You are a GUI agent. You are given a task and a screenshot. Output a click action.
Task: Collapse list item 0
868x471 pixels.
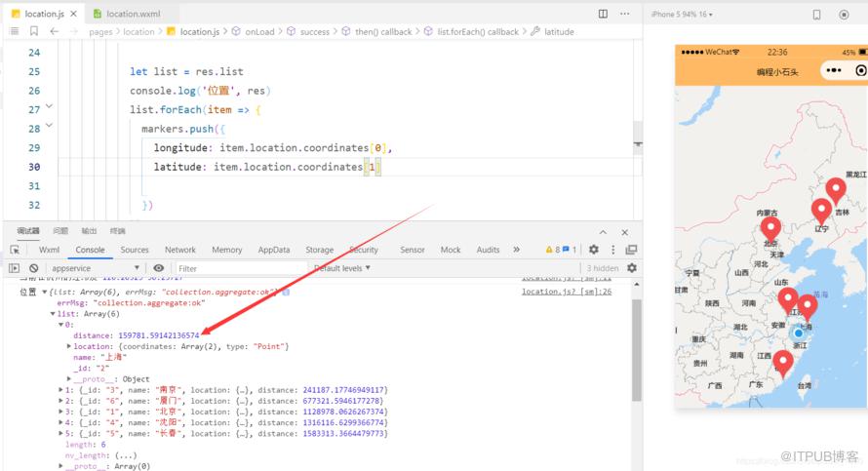[x=60, y=325]
